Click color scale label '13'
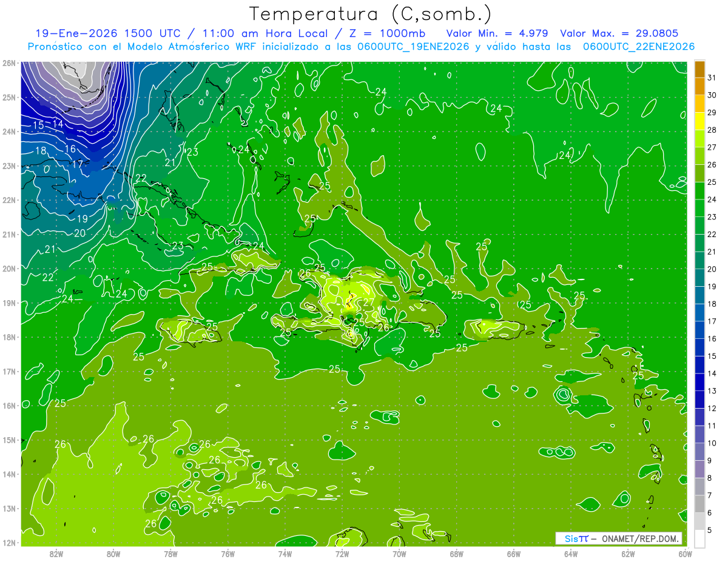The height and width of the screenshot is (562, 728). point(712,391)
